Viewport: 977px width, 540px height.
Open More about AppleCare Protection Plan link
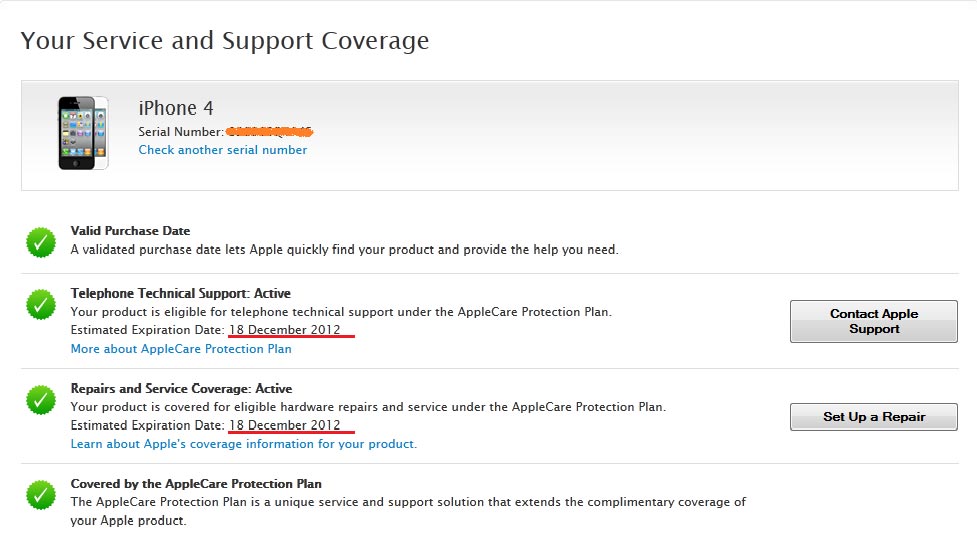click(181, 349)
